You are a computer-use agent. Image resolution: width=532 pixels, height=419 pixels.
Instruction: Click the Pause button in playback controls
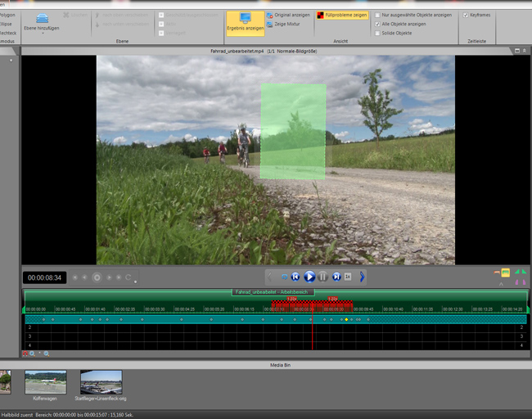(322, 277)
